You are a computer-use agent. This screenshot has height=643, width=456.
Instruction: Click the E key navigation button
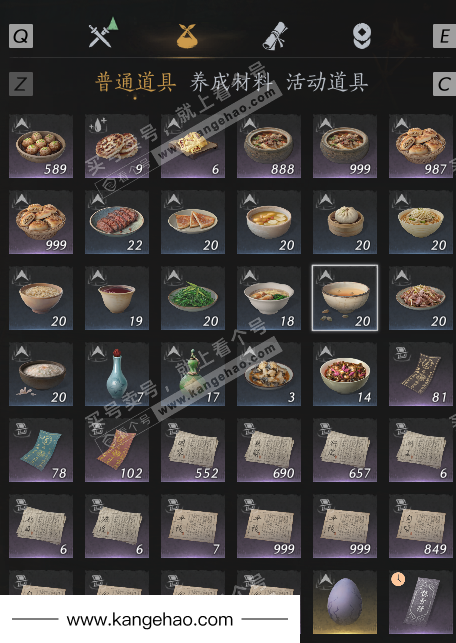(x=445, y=36)
